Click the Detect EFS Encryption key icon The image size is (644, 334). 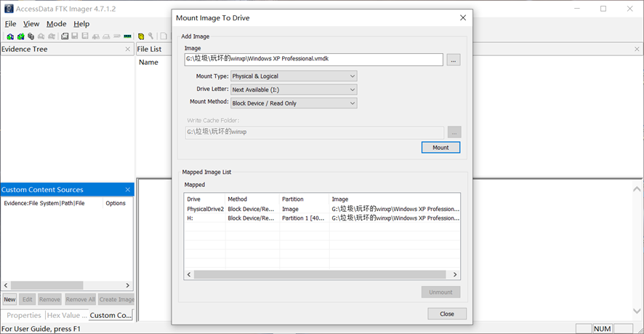point(151,36)
